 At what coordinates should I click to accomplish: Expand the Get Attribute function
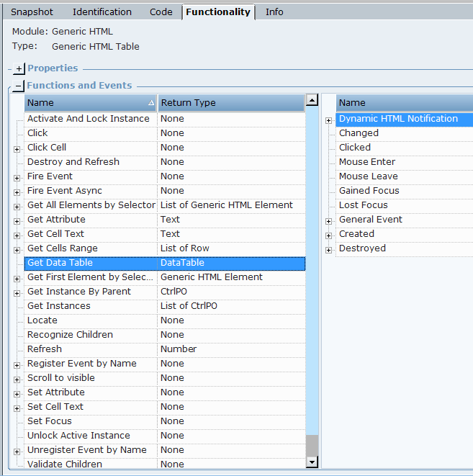pos(17,220)
